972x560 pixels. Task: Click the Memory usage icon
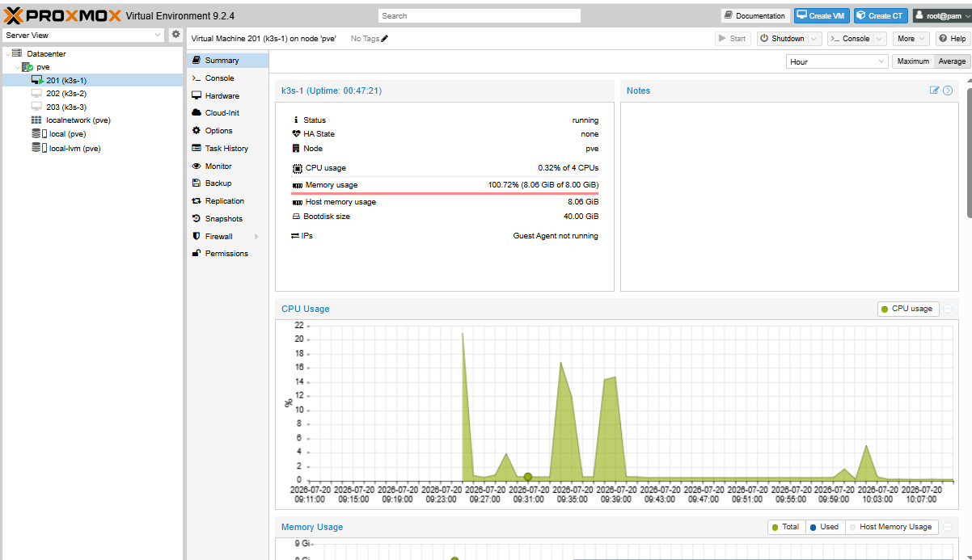click(x=297, y=185)
